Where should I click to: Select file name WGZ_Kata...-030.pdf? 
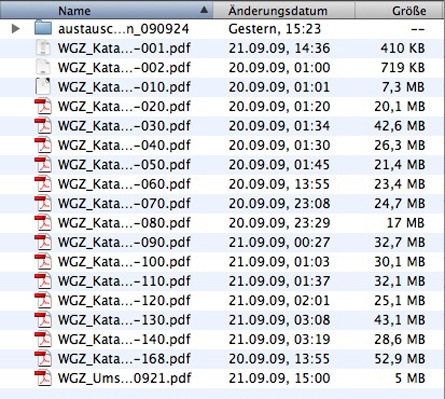124,126
